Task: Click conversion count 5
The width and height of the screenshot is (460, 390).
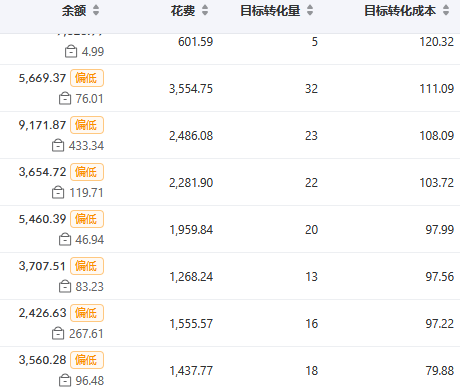Action: click(x=315, y=42)
